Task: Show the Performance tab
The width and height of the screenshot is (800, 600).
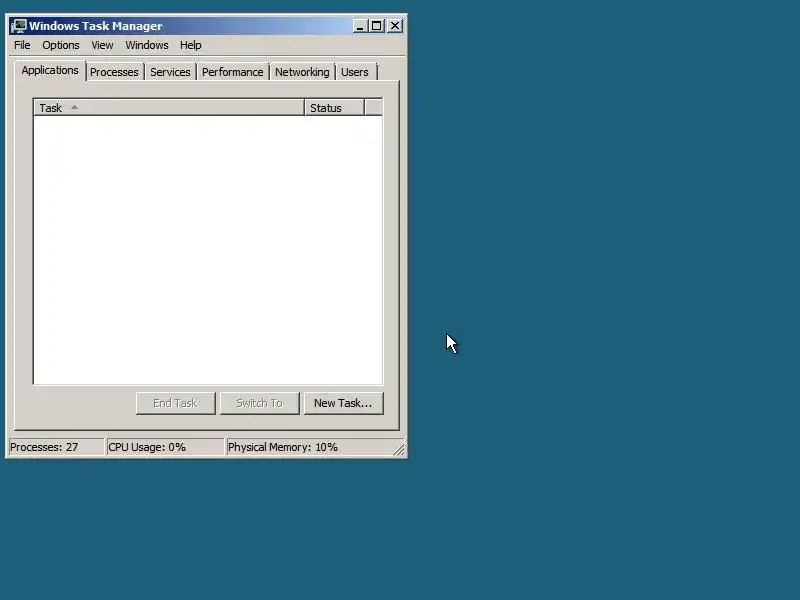Action: (x=233, y=72)
